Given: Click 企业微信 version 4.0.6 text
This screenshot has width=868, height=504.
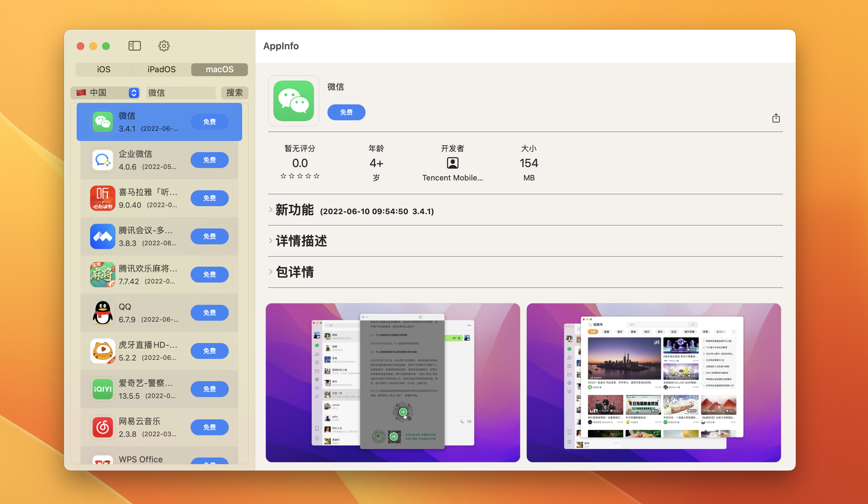Looking at the screenshot, I should point(128,167).
